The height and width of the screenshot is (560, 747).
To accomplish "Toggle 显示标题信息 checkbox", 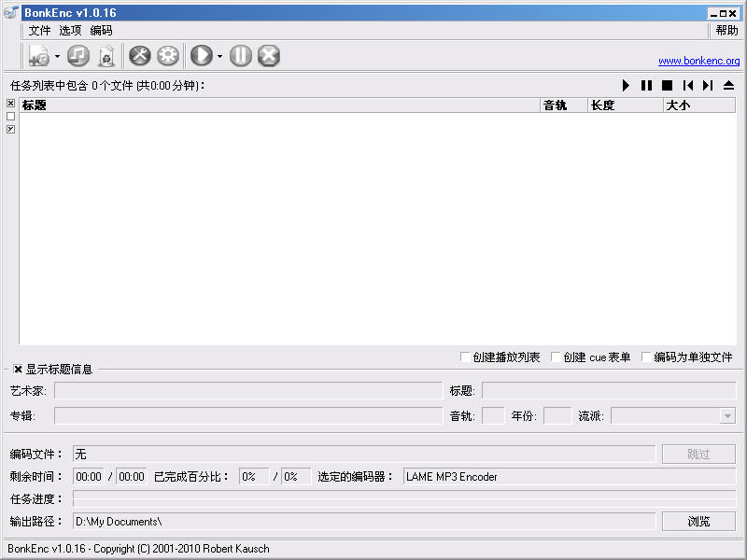I will (18, 369).
